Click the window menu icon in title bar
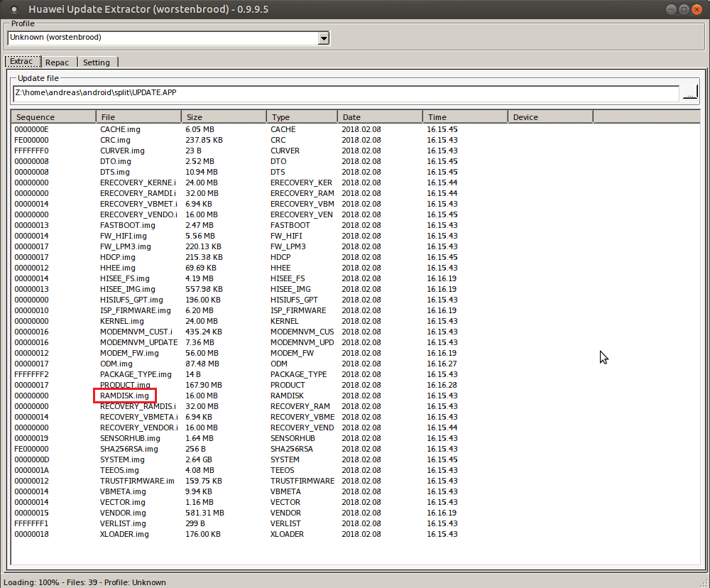Viewport: 710px width, 588px height. (x=14, y=9)
